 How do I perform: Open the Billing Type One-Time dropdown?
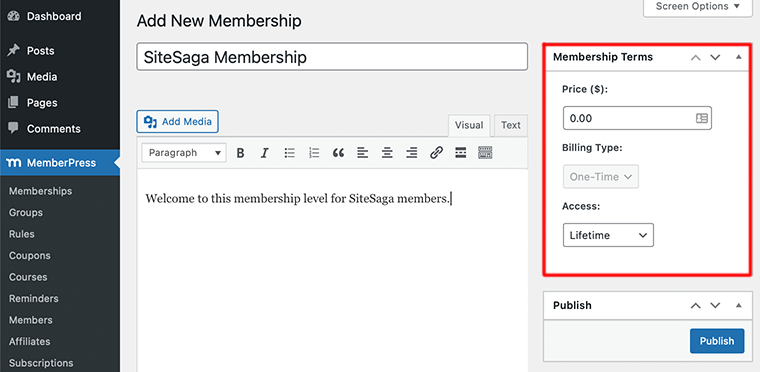click(x=601, y=177)
